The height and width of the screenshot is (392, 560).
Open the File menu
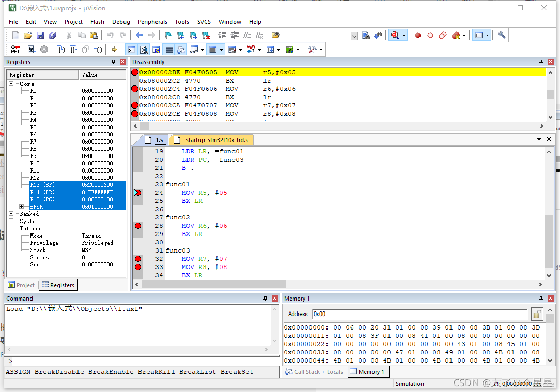click(x=13, y=22)
